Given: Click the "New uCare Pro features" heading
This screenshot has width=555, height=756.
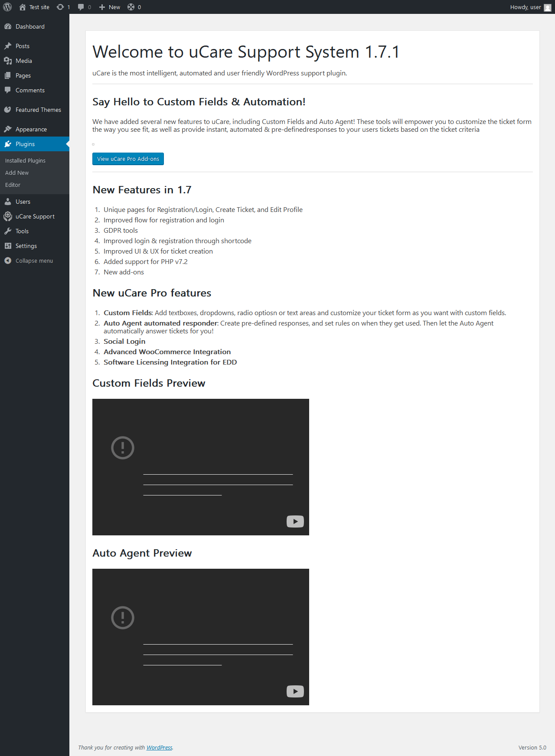Looking at the screenshot, I should point(152,293).
